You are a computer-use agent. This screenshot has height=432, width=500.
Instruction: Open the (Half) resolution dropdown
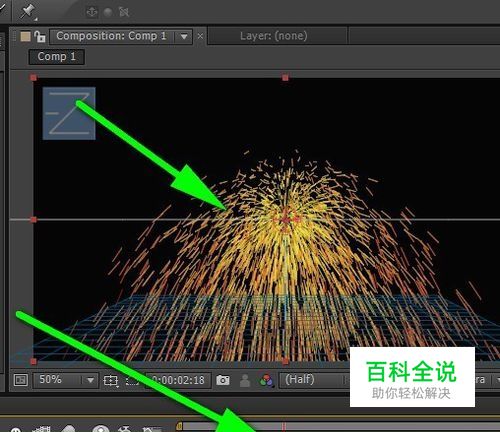(x=313, y=380)
